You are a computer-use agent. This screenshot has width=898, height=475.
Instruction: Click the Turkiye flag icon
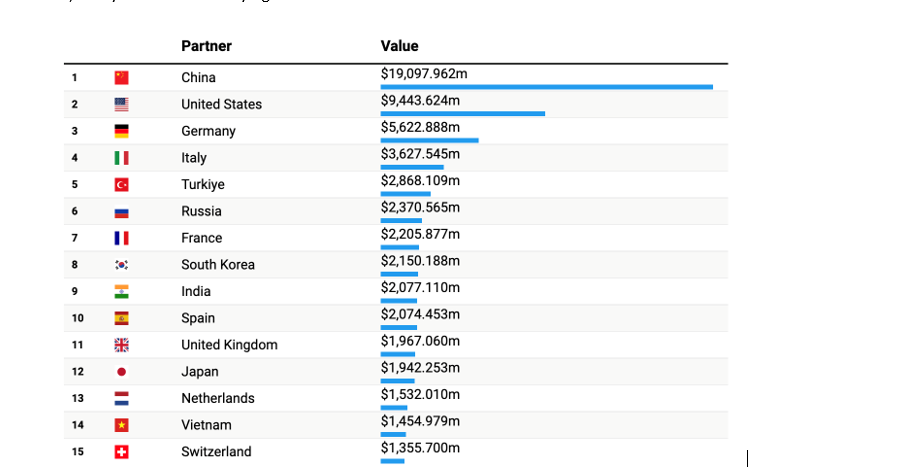coord(121,185)
